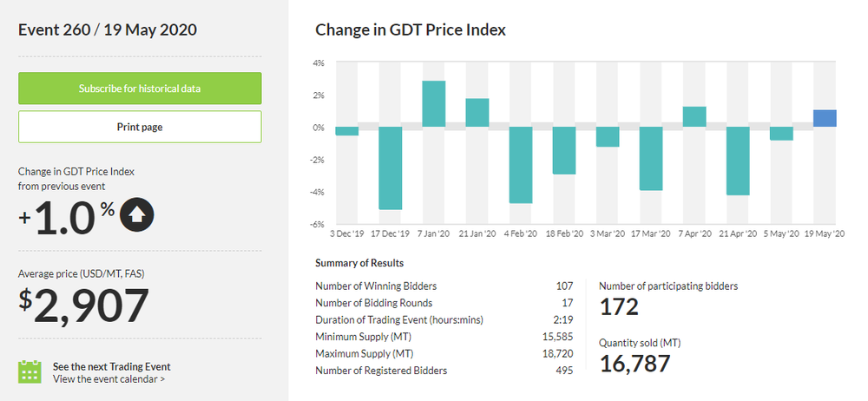Click the 7 Jan '20 positive bar
Screen dimensions: 868x401
tap(434, 104)
